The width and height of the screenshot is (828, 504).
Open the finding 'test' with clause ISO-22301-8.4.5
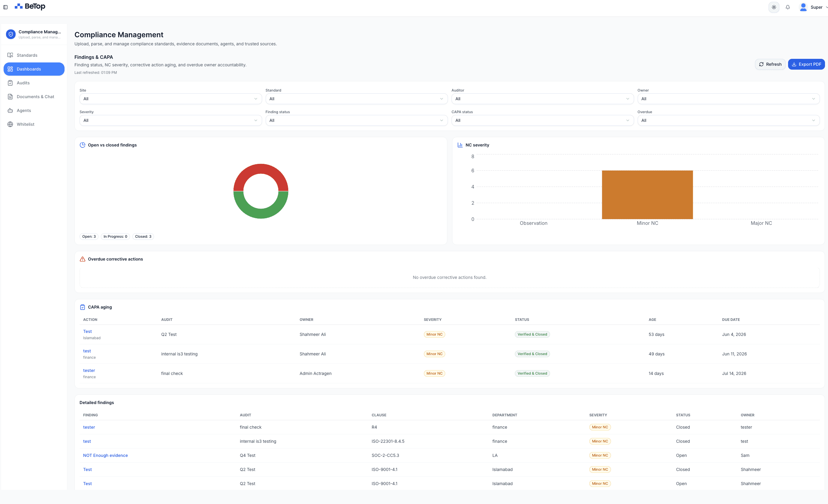pos(87,441)
